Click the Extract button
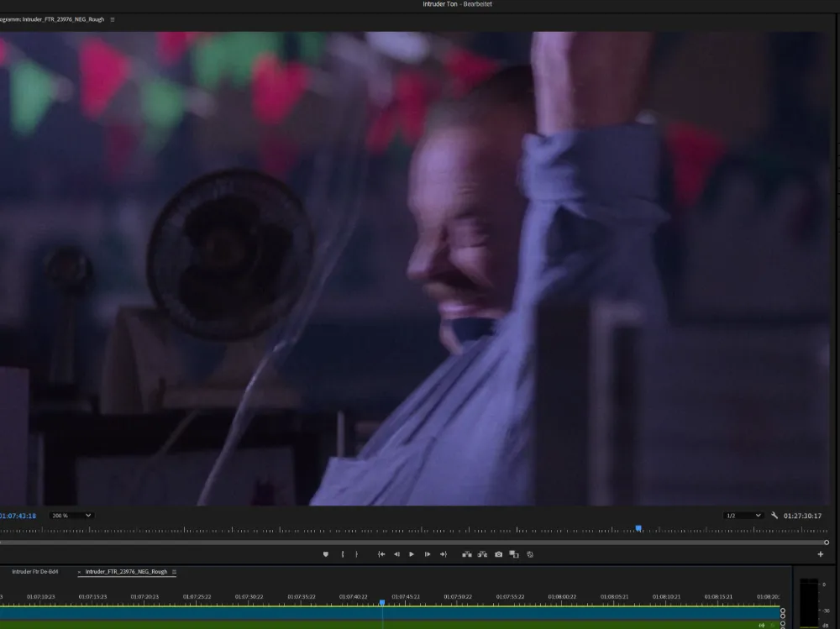This screenshot has height=629, width=840. 483,554
